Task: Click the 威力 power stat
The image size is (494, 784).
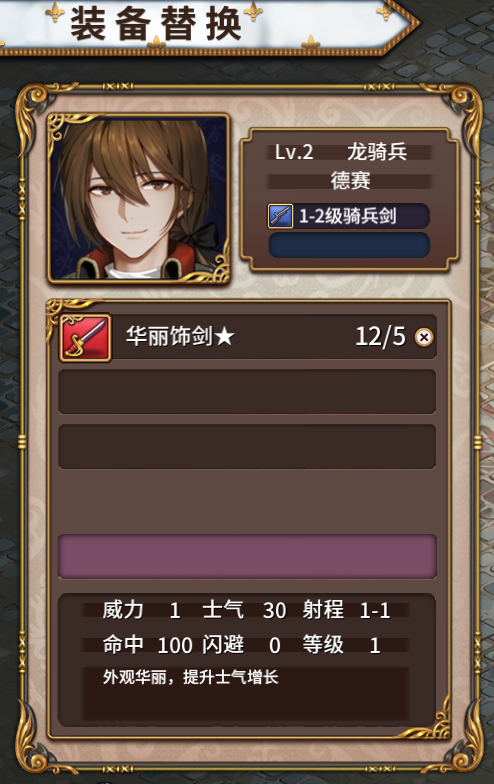Action: tap(141, 610)
